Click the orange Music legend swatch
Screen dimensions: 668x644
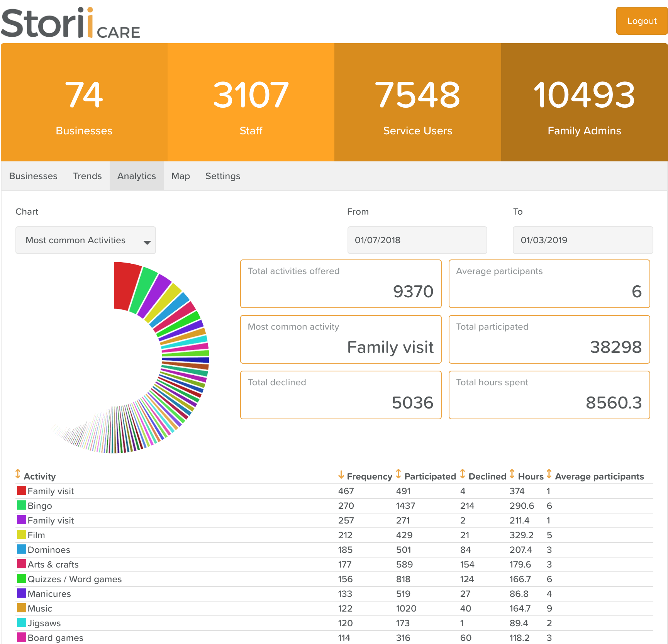[x=22, y=608]
